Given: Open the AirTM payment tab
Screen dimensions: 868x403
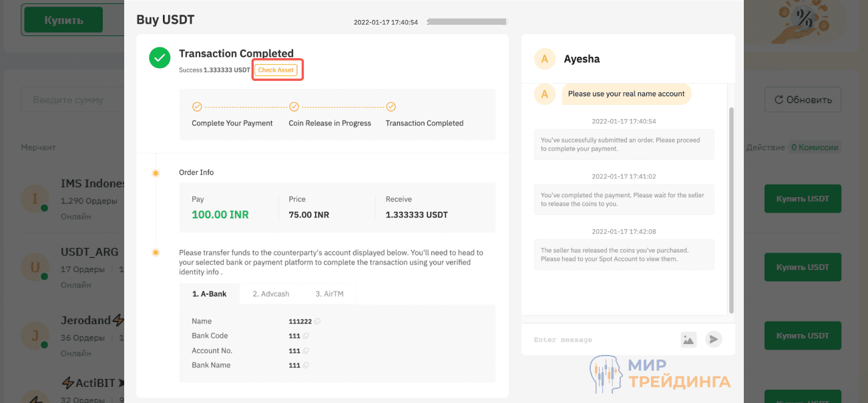Looking at the screenshot, I should [329, 293].
